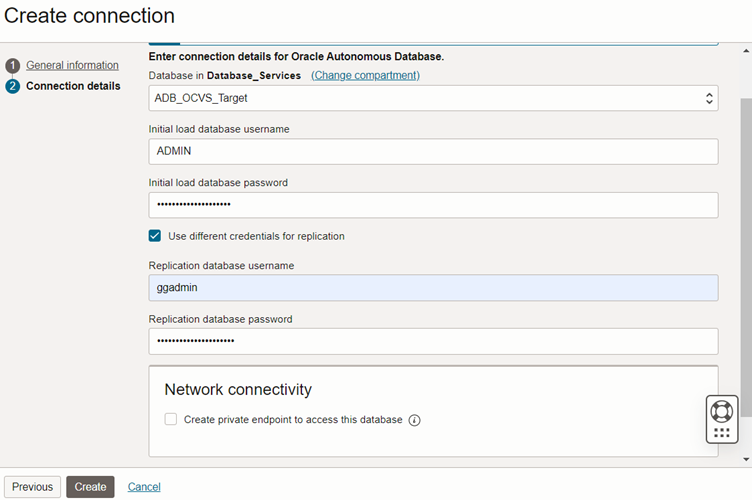This screenshot has height=500, width=752.
Task: Click the step 2 circle icon
Action: coord(12,86)
